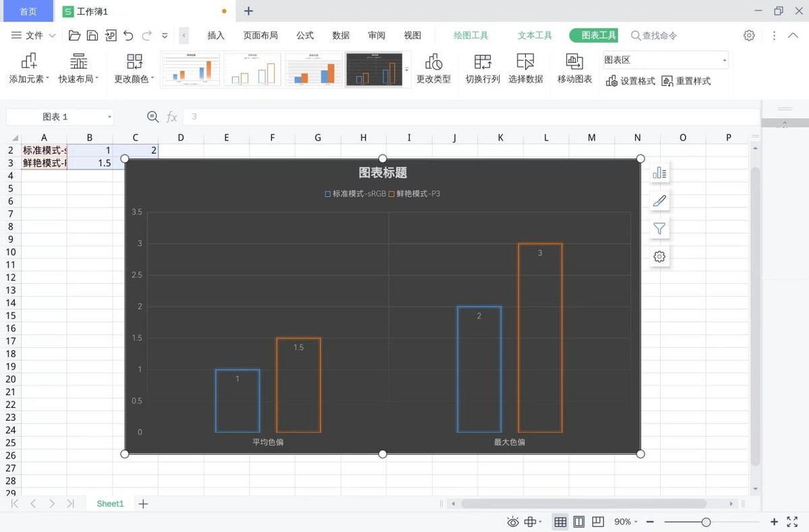Screen dimensions: 809x532
Task: Toggle the eye reading mode in status bar
Action: tap(512, 521)
